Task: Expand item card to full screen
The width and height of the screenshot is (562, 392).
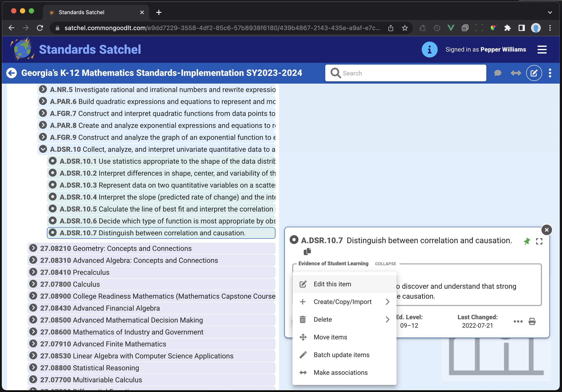Action: pyautogui.click(x=539, y=241)
